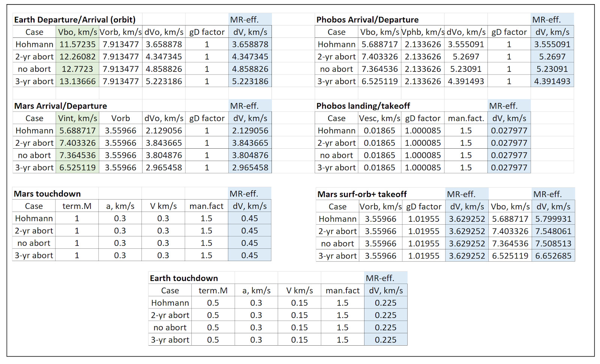The image size is (600, 364).
Task: Click the Earth Departure/Arrival (orbit) title cell
Action: click(75, 19)
